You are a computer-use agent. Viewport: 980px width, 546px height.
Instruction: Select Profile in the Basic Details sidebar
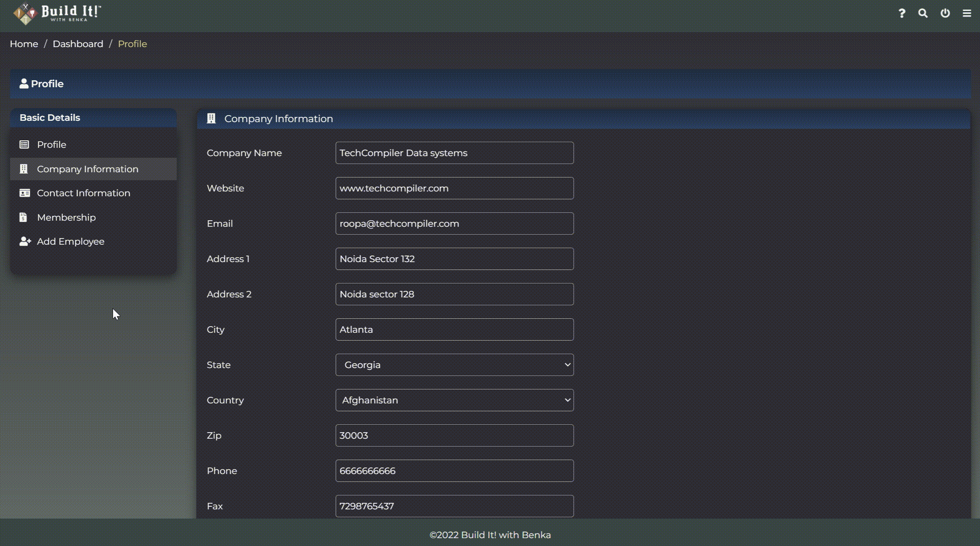[x=51, y=144]
